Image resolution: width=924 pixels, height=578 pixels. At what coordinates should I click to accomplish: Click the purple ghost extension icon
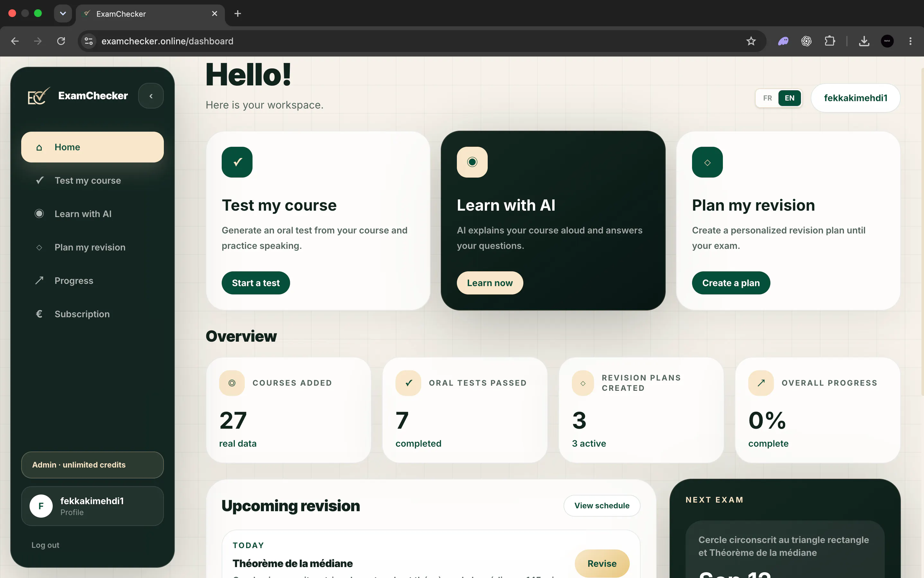[783, 41]
